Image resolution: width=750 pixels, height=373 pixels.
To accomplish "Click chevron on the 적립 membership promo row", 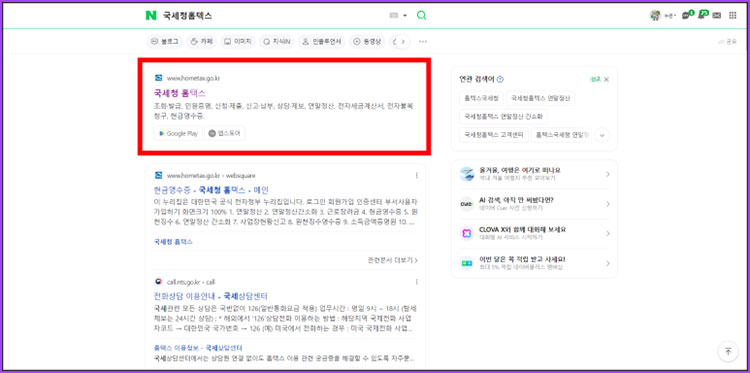I will click(608, 263).
